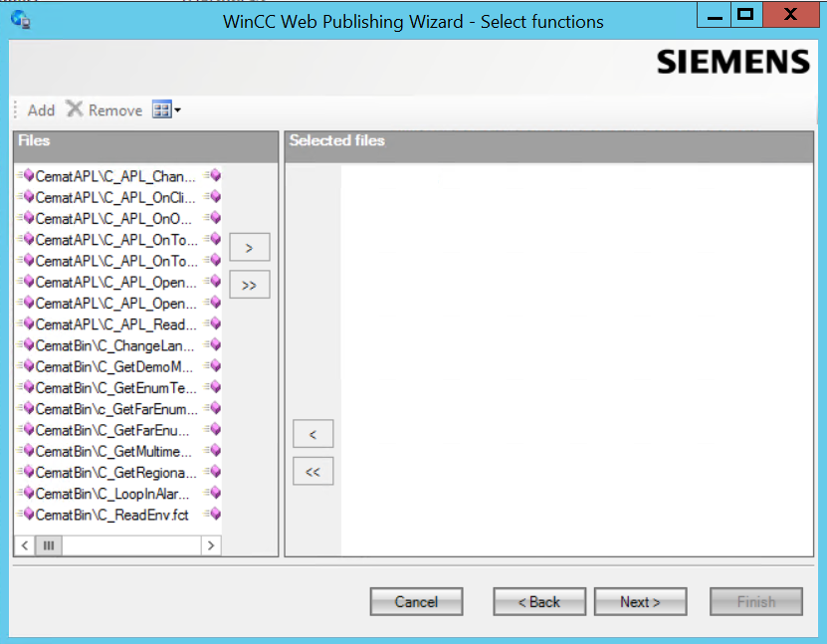Click the icon right of C_GetRegiona...
The width and height of the screenshot is (827, 644).
click(213, 472)
